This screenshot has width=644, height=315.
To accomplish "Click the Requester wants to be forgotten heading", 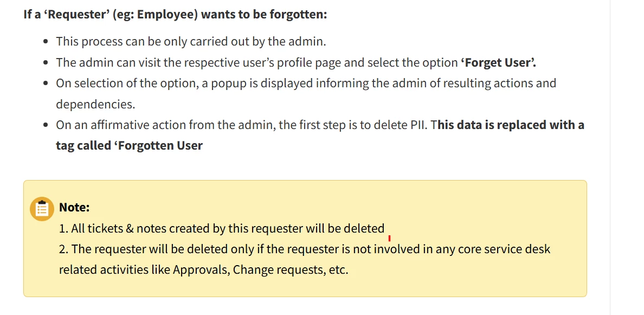I will (x=176, y=15).
